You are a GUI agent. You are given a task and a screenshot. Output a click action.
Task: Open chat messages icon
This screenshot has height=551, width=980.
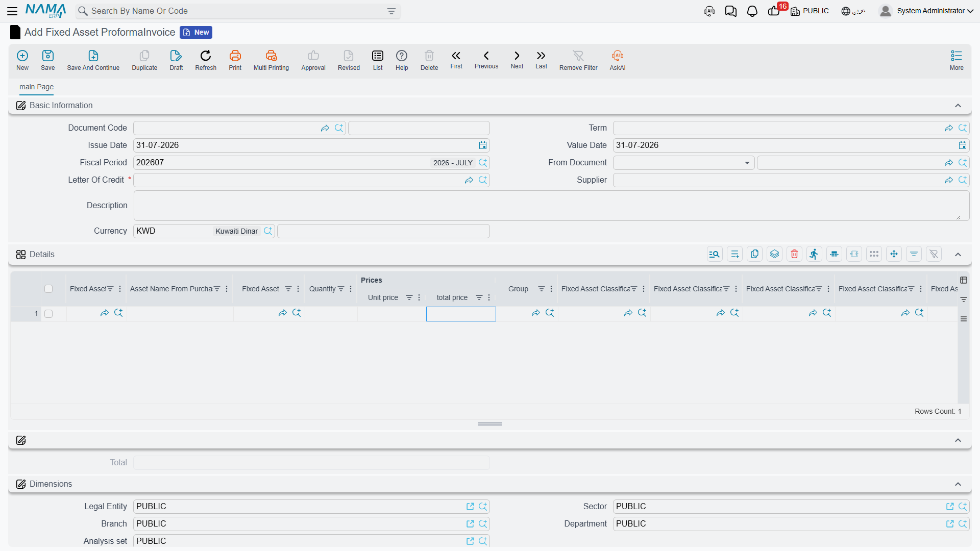(x=731, y=11)
